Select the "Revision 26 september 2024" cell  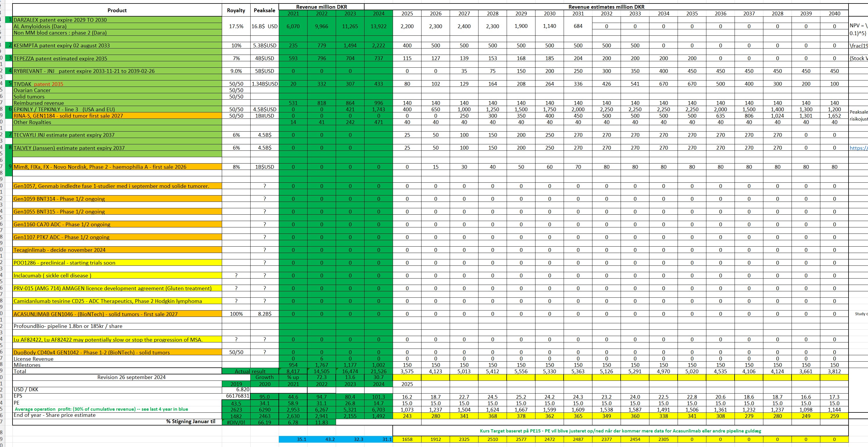pos(131,377)
